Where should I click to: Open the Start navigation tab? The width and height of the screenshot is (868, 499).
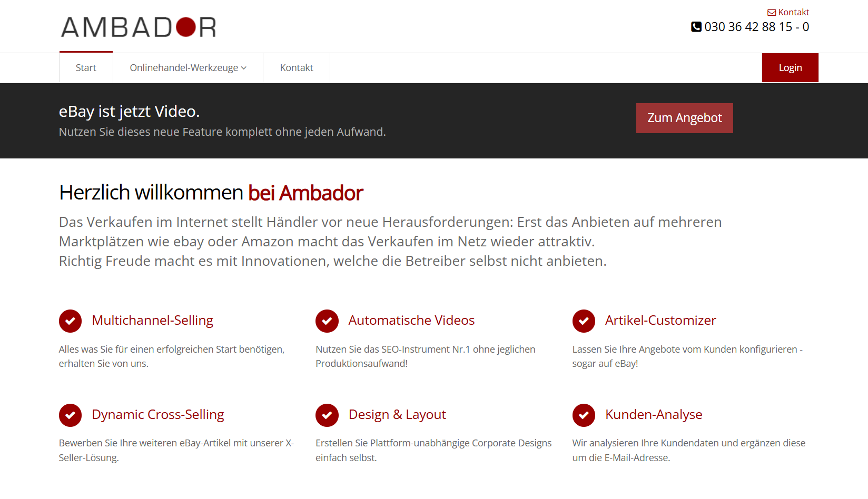[86, 68]
